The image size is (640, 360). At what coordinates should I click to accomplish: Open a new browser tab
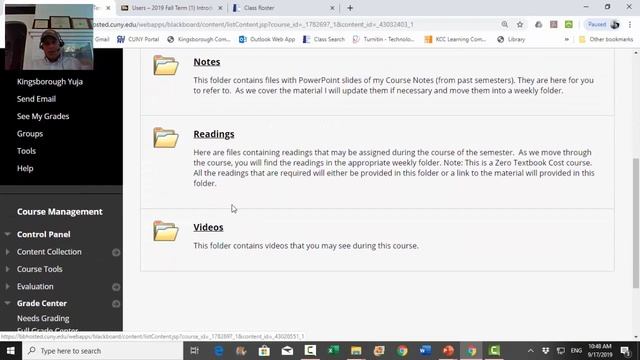[x=350, y=8]
